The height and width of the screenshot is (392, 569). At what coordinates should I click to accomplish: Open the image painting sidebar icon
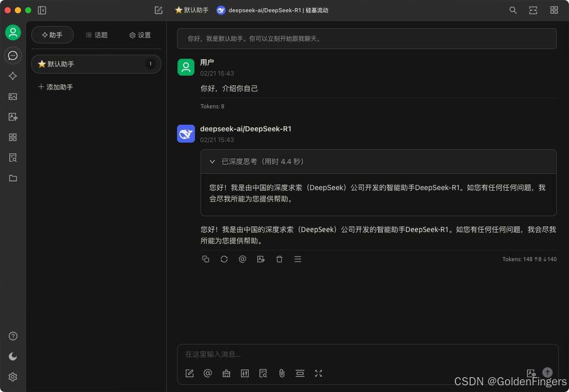tap(13, 97)
